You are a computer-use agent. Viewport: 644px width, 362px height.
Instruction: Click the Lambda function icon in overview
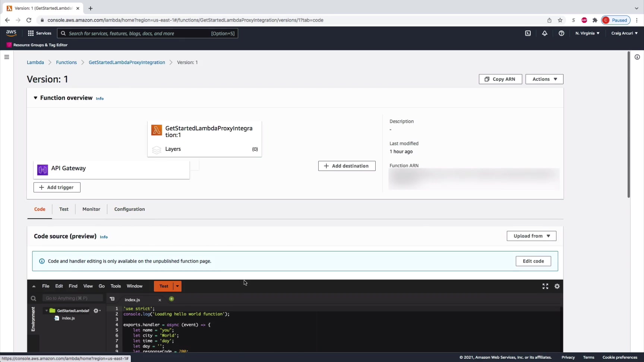tap(157, 130)
